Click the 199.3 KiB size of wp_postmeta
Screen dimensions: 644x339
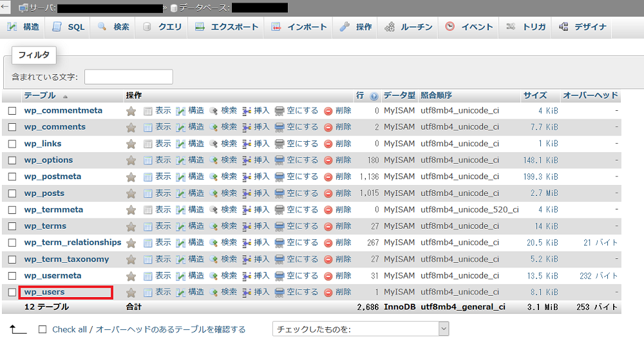540,177
